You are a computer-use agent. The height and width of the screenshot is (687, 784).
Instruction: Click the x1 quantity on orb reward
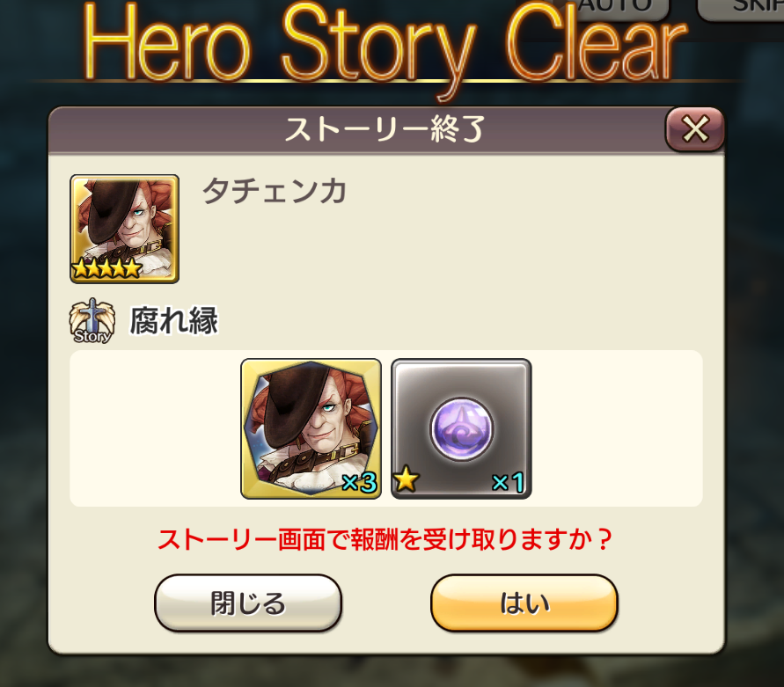508,483
